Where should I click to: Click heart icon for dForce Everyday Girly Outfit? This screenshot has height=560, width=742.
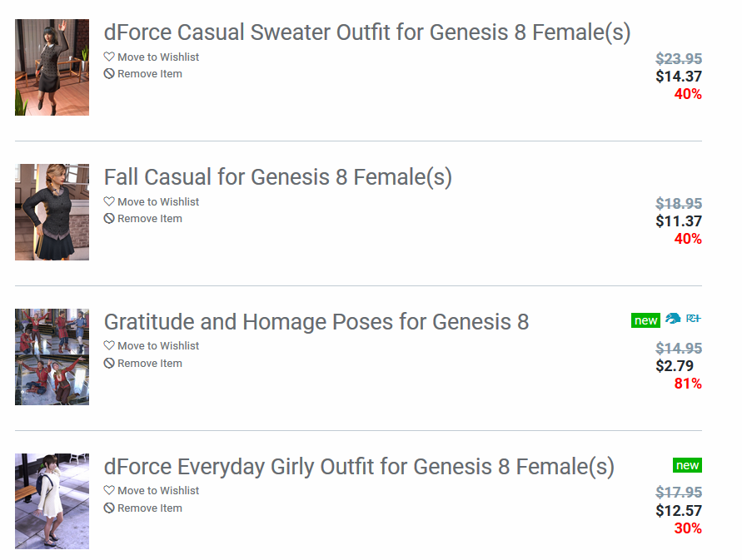[x=109, y=491]
